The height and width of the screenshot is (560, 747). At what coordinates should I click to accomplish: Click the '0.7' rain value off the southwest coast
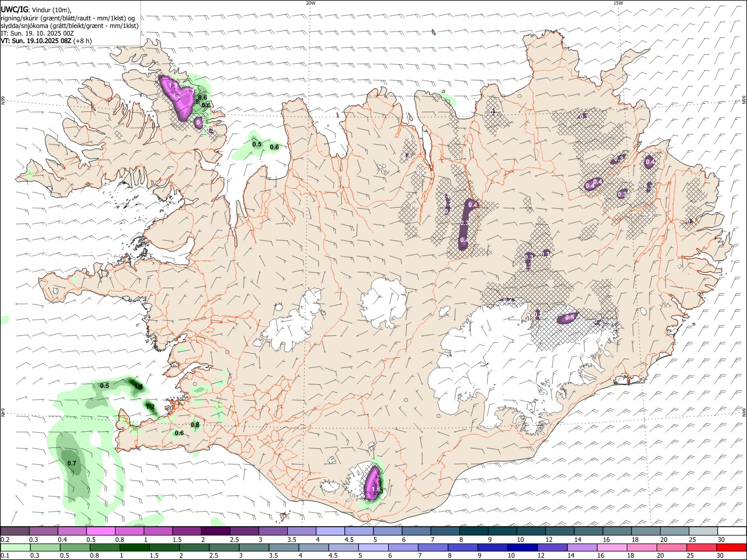pos(72,463)
